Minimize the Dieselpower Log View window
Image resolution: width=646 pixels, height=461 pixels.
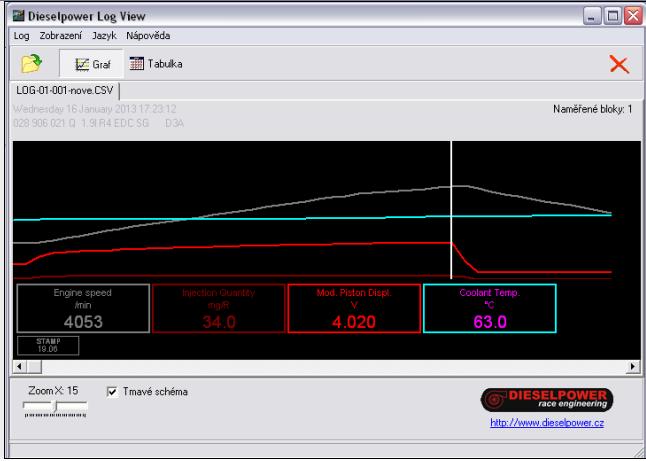coord(592,16)
